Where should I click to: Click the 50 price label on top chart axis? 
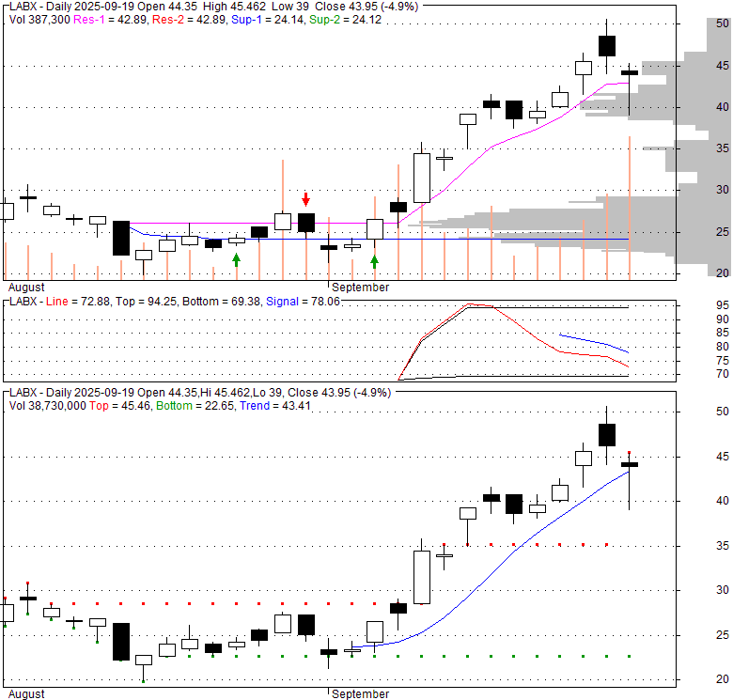pyautogui.click(x=723, y=23)
